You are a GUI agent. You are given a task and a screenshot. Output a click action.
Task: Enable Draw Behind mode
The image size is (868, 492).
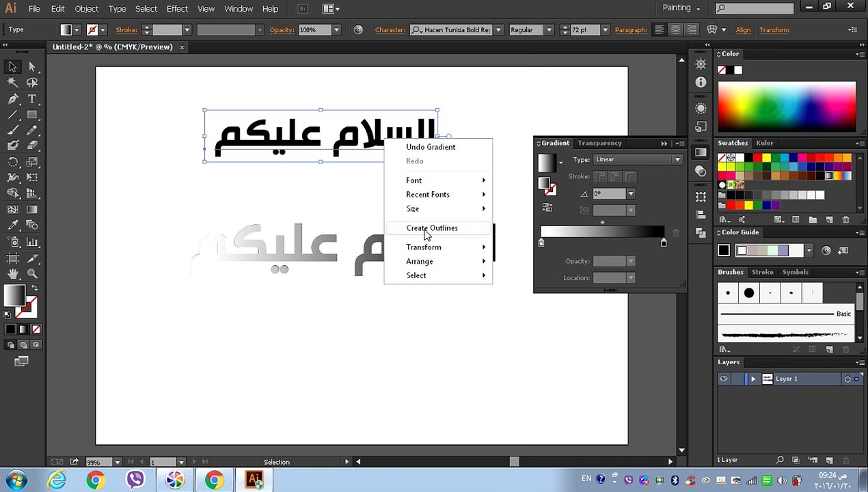23,345
